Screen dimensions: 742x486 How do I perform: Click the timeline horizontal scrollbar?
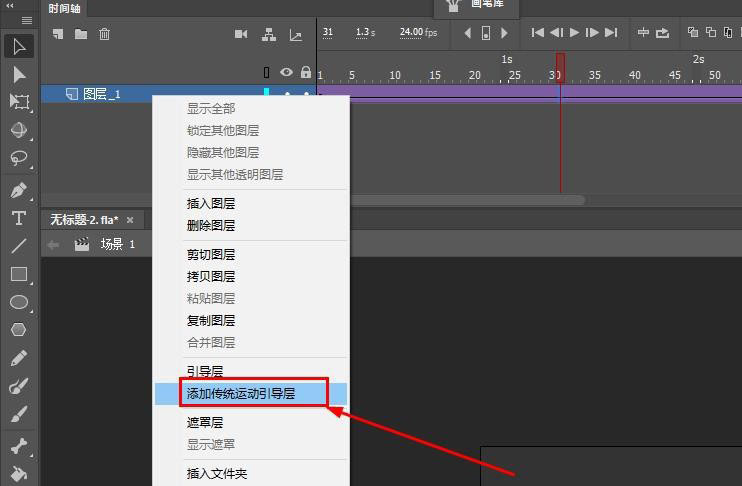pos(467,200)
